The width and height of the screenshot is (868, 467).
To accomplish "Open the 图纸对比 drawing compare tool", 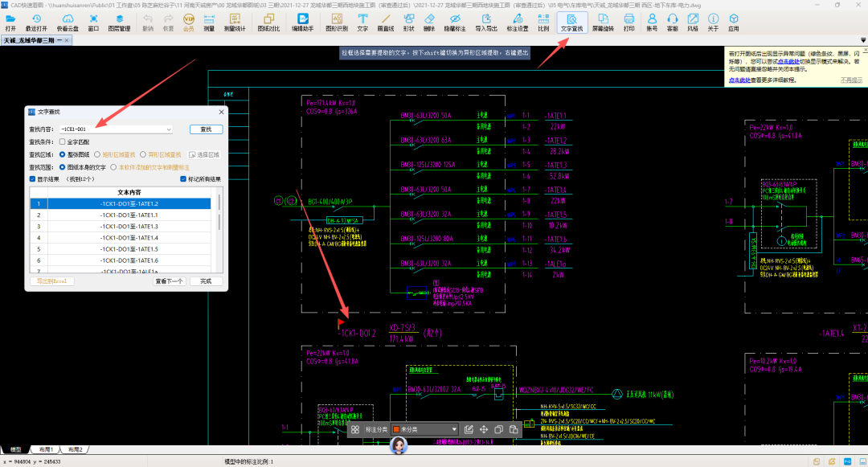I will [x=268, y=23].
